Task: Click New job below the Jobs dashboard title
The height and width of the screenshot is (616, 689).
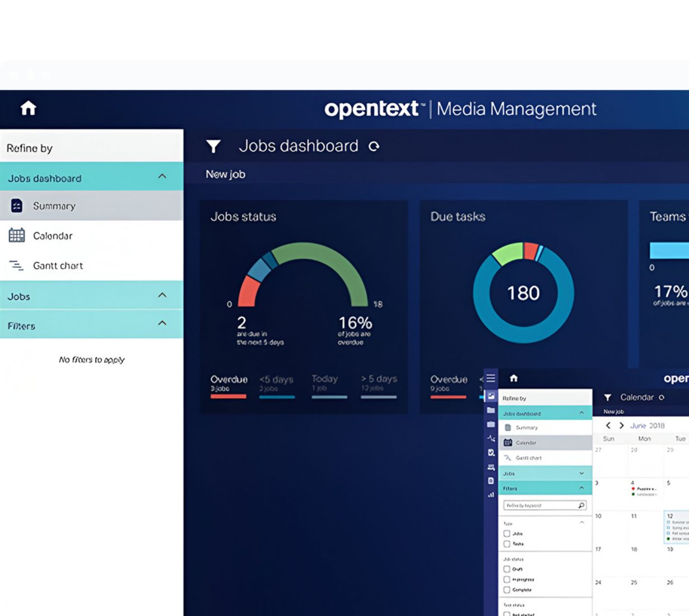Action: (225, 174)
